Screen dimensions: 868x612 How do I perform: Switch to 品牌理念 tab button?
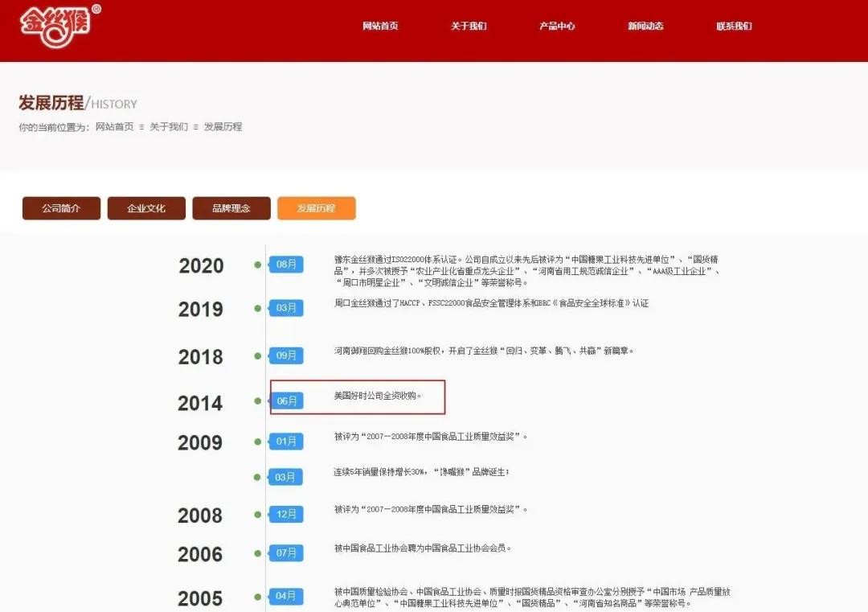pos(231,208)
